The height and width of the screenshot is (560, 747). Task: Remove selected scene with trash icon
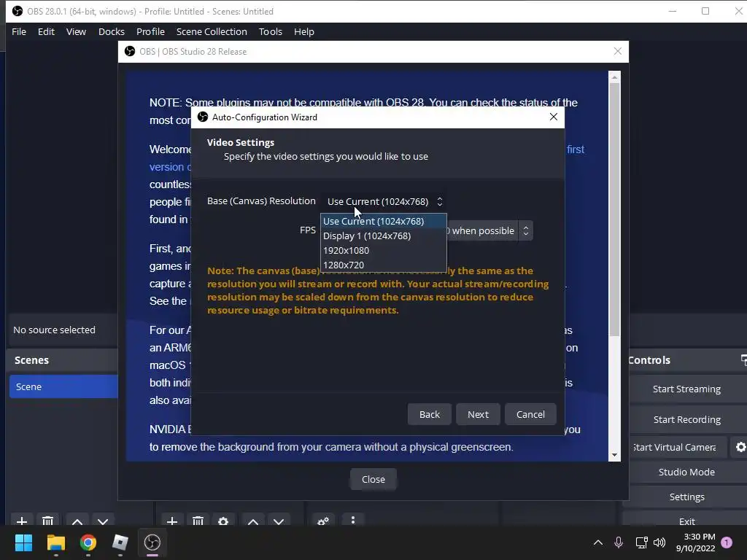(47, 521)
